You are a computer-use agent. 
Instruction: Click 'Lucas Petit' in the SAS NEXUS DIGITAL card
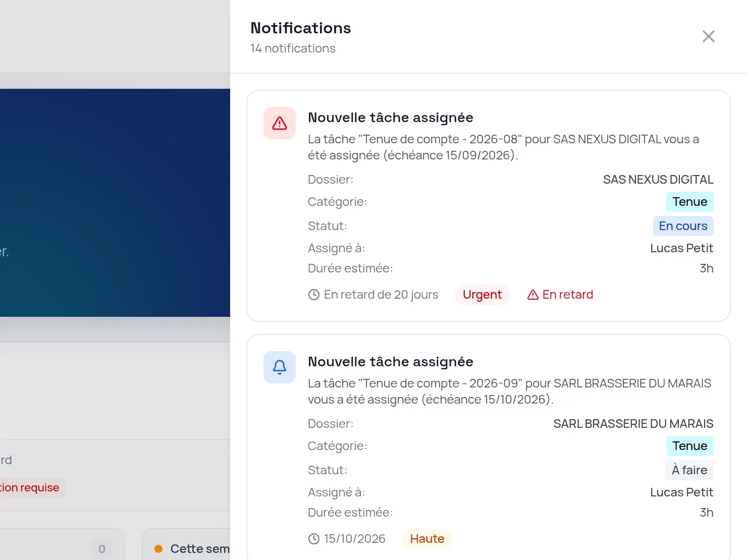coord(681,248)
